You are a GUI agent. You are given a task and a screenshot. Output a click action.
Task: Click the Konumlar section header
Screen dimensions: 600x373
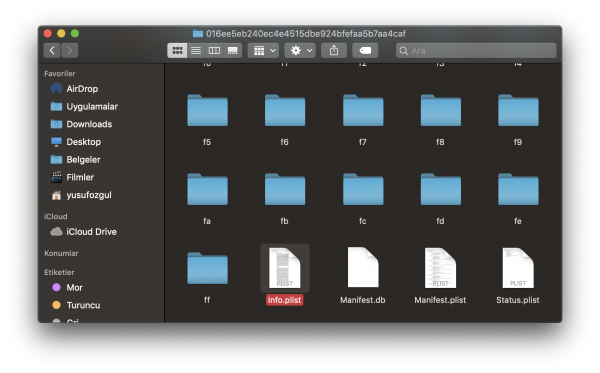coord(61,253)
